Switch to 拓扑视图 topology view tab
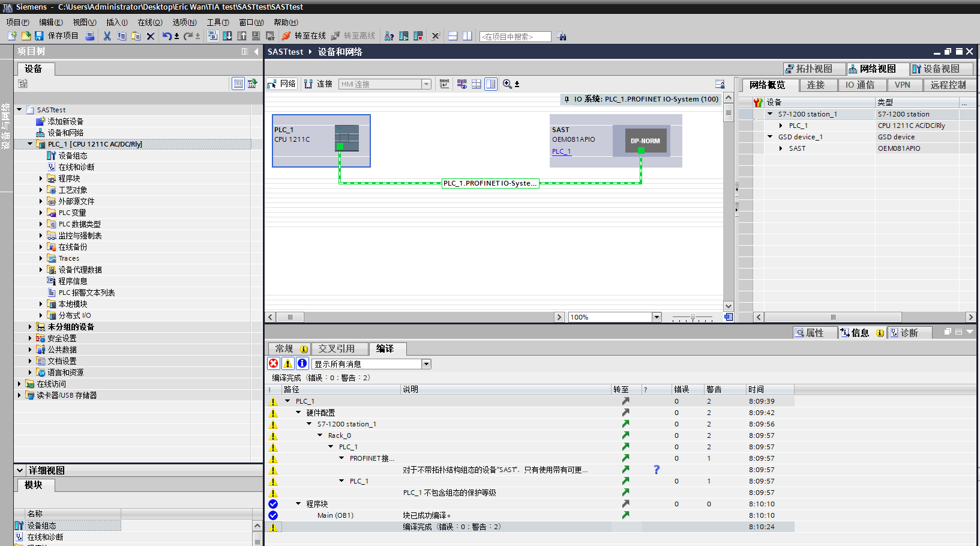 coord(814,68)
